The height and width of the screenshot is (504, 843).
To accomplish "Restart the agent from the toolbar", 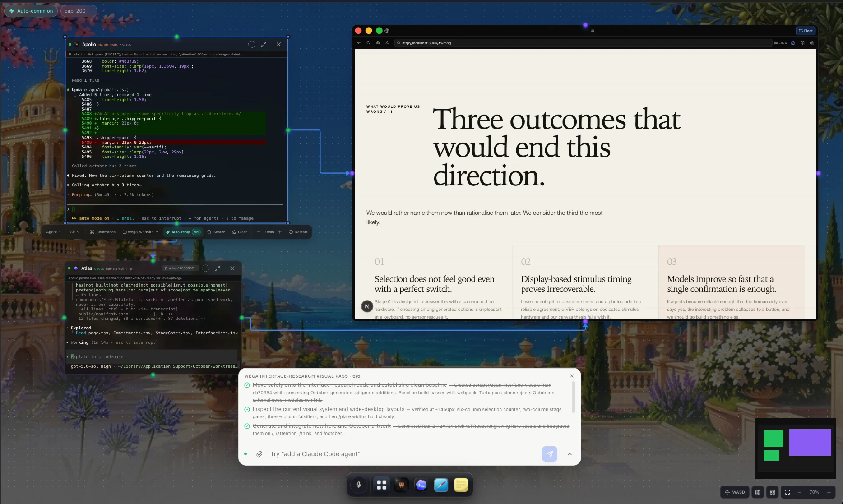I will 298,232.
